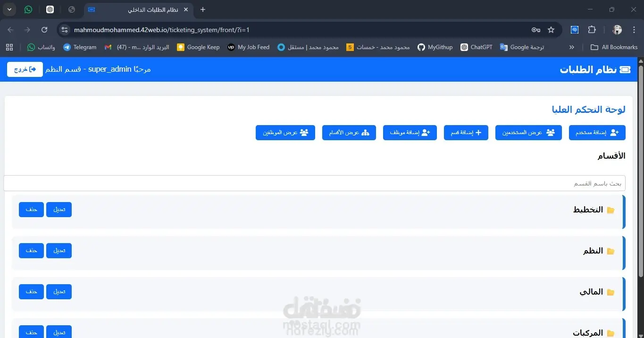Open the محمود محمد | مستقل bookmark
Viewport: 644px width, 338px height.
pyautogui.click(x=308, y=47)
